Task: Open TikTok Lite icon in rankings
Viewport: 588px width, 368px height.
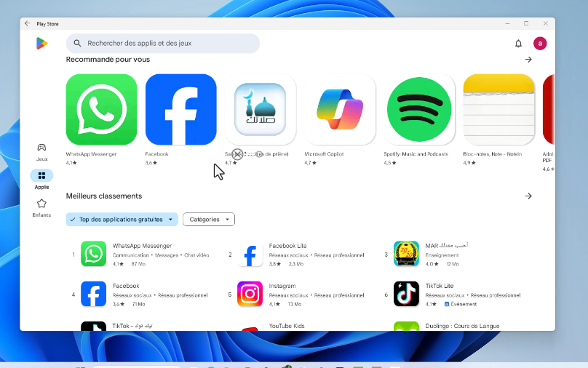Action: [406, 294]
